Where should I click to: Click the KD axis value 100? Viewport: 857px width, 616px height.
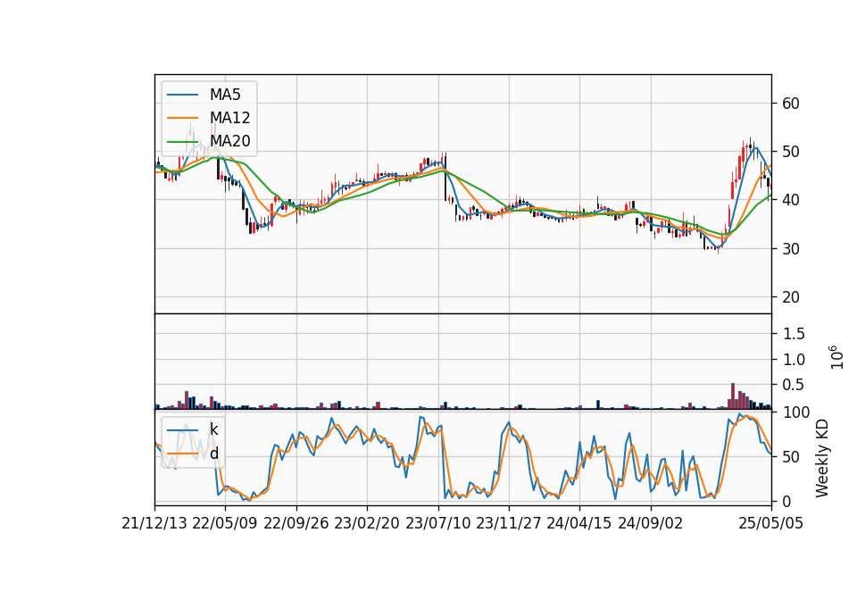795,412
